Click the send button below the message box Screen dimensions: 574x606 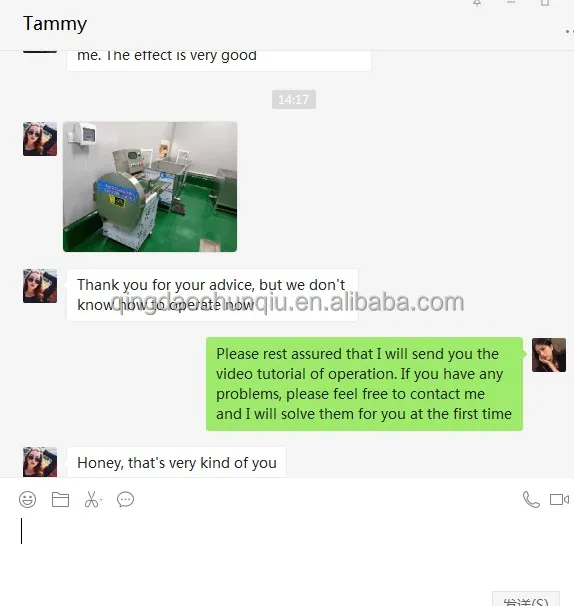tap(526, 599)
